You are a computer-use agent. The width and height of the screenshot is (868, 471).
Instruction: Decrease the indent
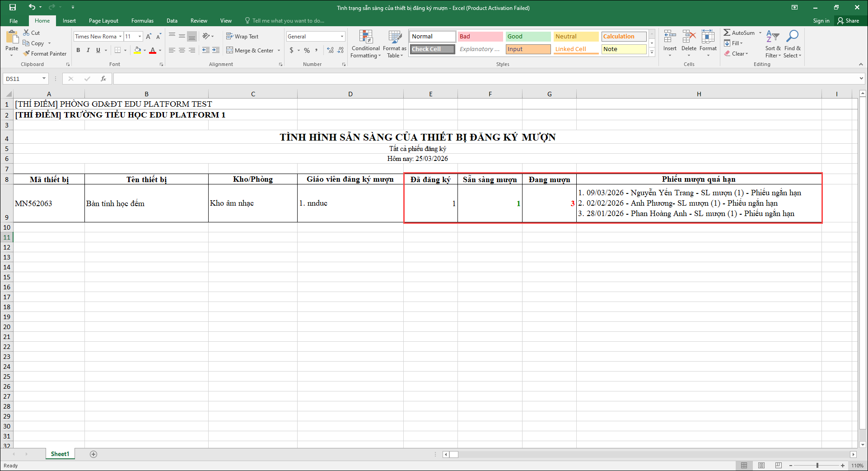pos(206,50)
